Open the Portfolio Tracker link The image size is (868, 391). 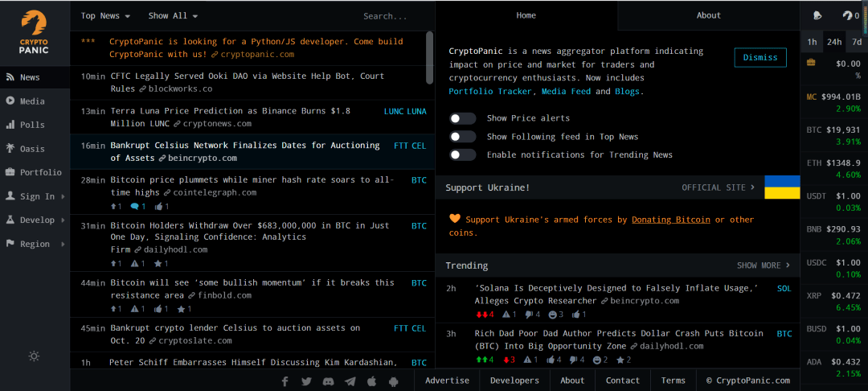point(490,92)
